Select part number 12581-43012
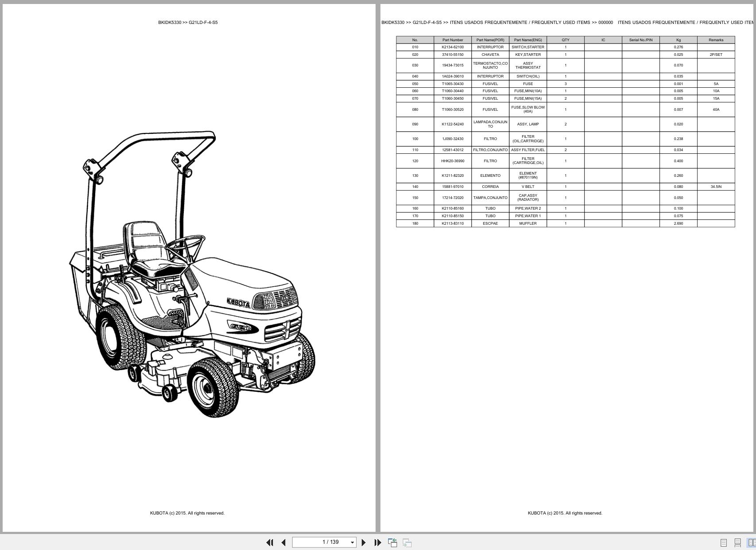 [453, 150]
